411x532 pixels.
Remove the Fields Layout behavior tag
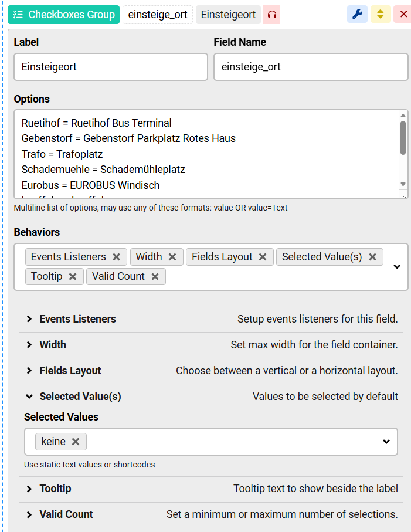[x=262, y=257]
